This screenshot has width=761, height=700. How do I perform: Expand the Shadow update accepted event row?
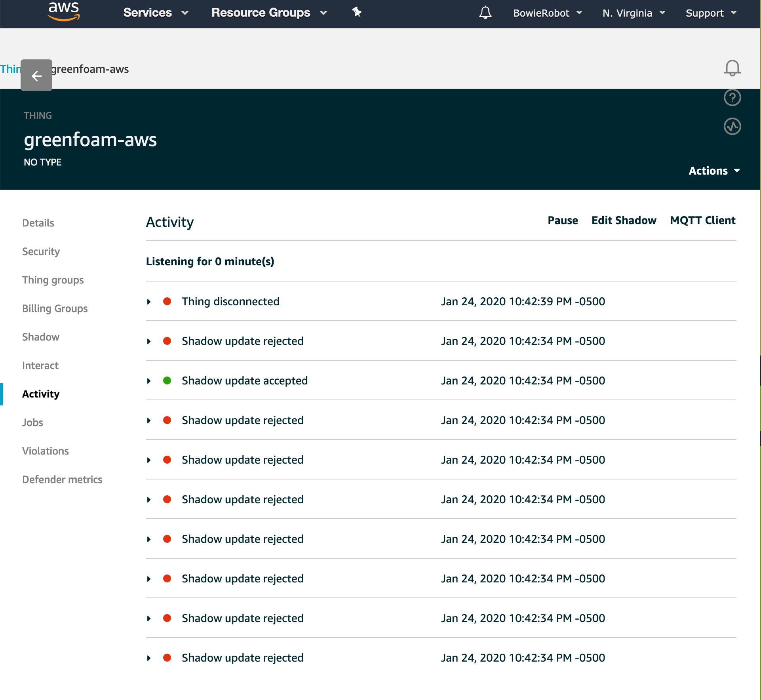(x=149, y=381)
